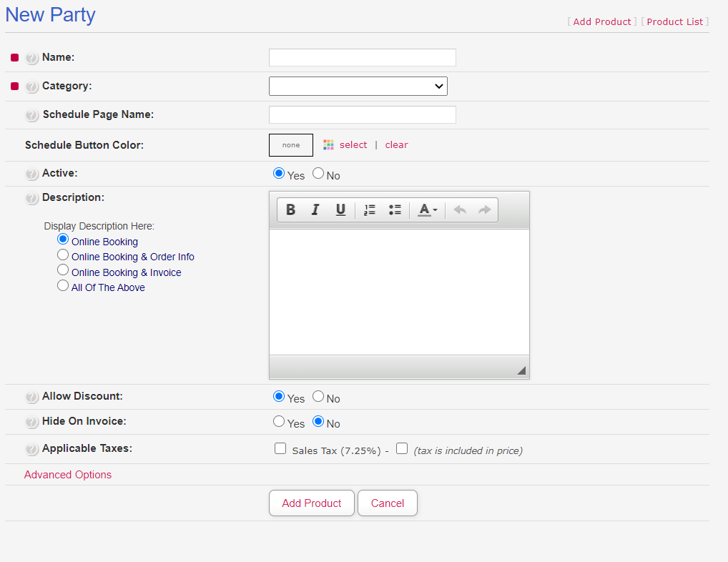Submit with the Add Product button
The width and height of the screenshot is (728, 562).
312,503
